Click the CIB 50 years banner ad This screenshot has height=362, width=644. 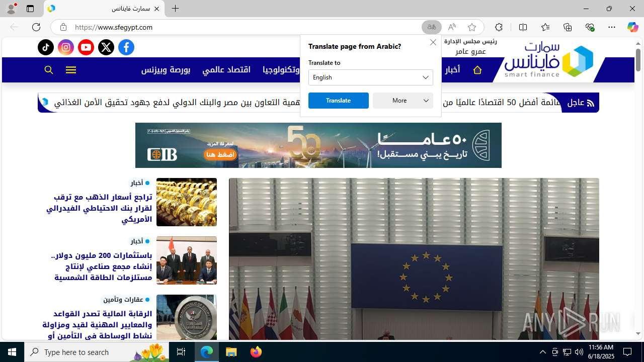click(318, 145)
